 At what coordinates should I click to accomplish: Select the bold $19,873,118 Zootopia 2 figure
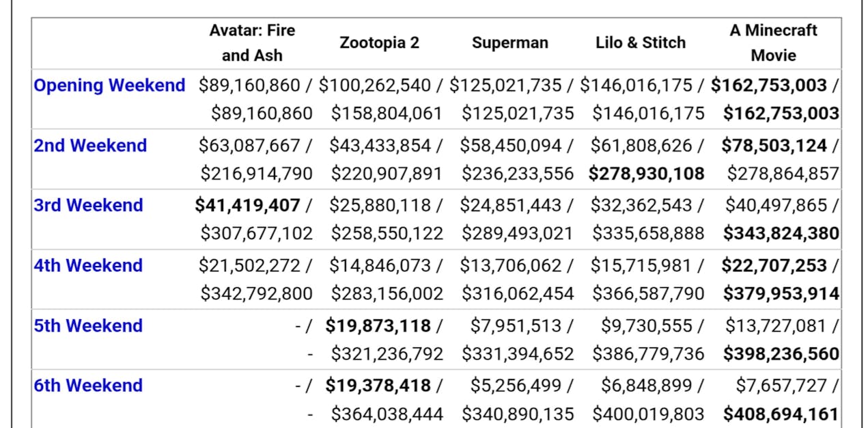point(378,325)
